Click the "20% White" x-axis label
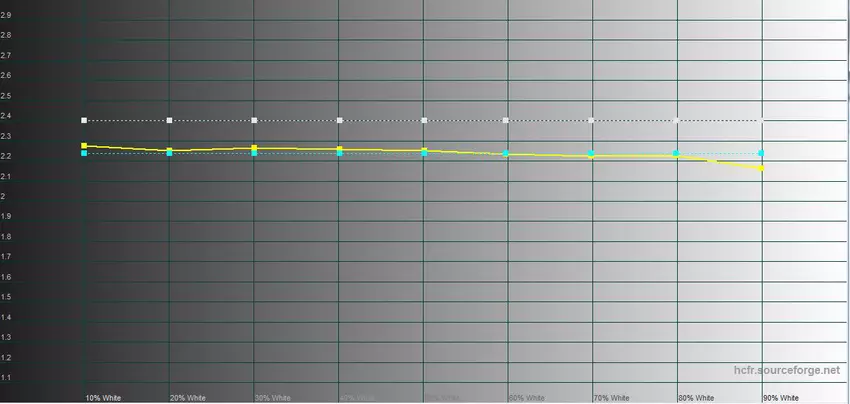The width and height of the screenshot is (850, 404). click(191, 397)
